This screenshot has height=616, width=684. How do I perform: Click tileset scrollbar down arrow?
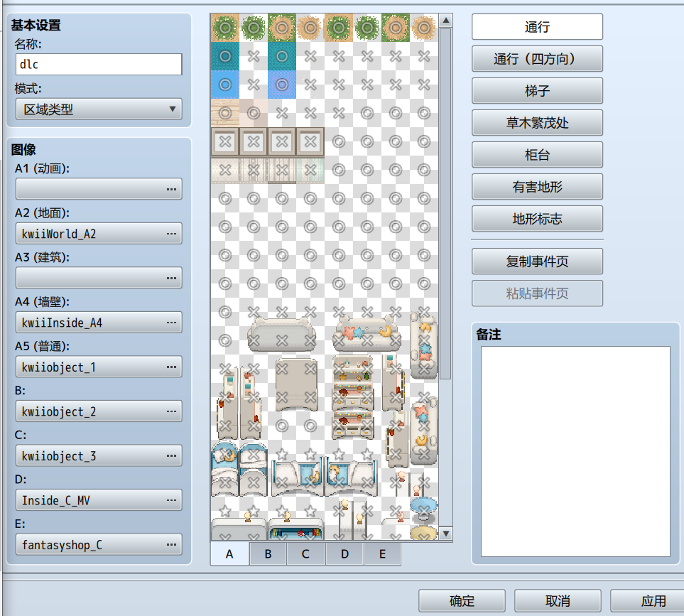tap(445, 533)
